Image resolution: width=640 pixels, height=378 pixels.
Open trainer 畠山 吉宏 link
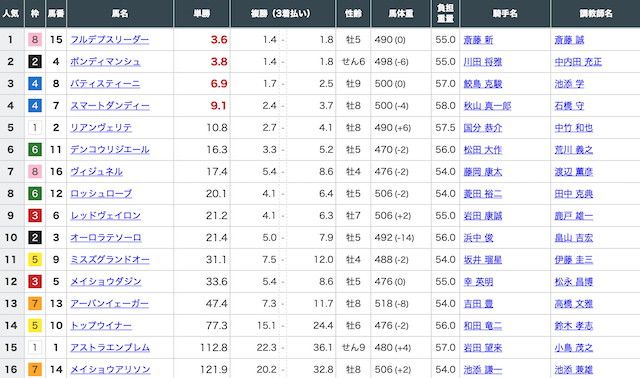[573, 238]
